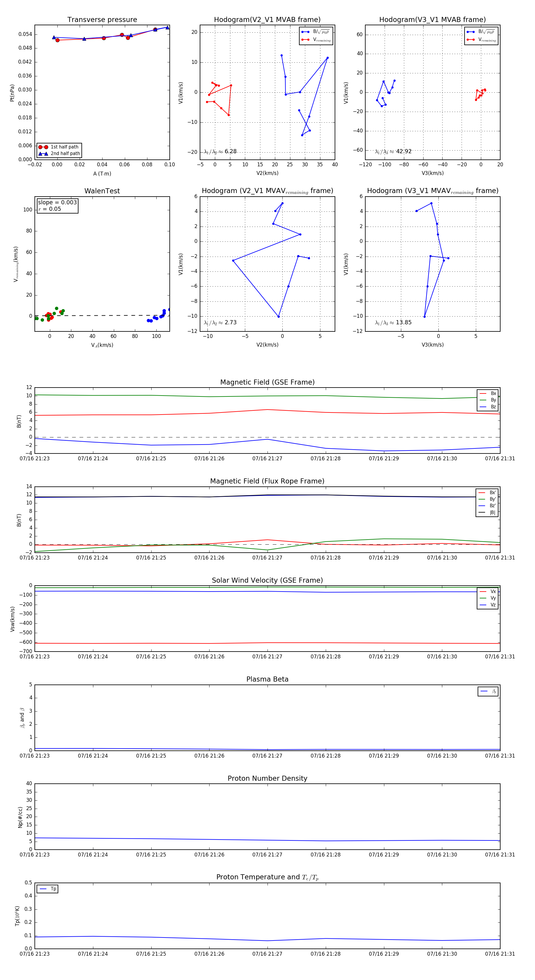
Task: Click the "|B|" legend entry
Action: coord(487,513)
